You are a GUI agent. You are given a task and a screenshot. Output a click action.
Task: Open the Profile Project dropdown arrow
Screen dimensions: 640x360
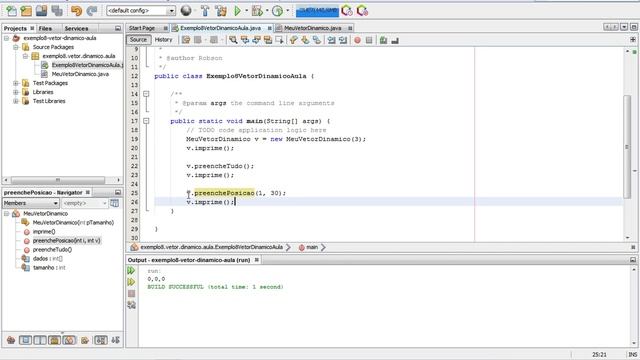(287, 11)
